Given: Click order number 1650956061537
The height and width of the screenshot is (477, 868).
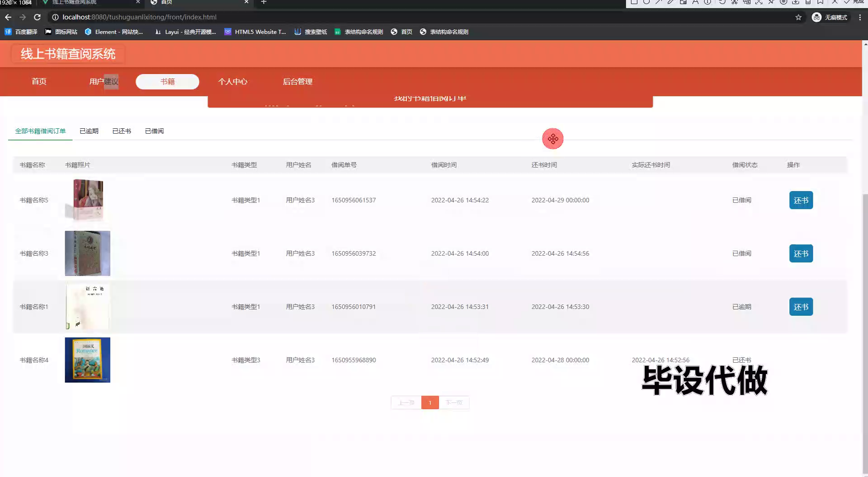Looking at the screenshot, I should [354, 200].
